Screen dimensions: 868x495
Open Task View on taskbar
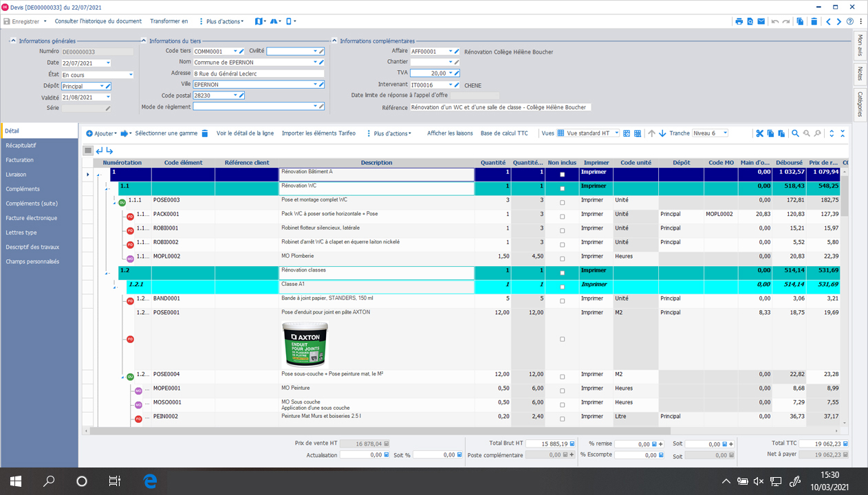pos(116,481)
